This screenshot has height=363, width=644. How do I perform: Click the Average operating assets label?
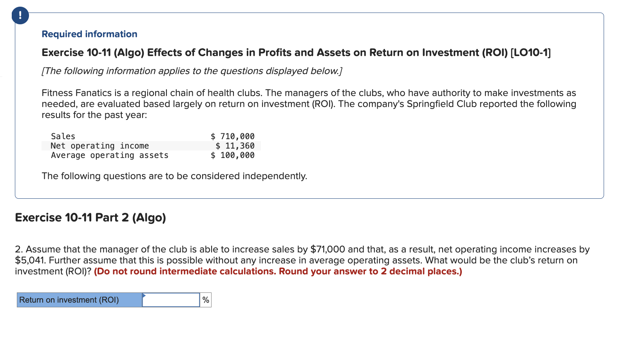click(110, 155)
